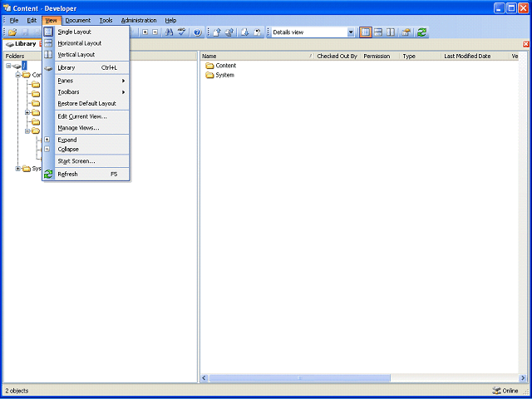
Task: Click the horizontal scrollbar thumb in list pane
Action: (x=299, y=377)
